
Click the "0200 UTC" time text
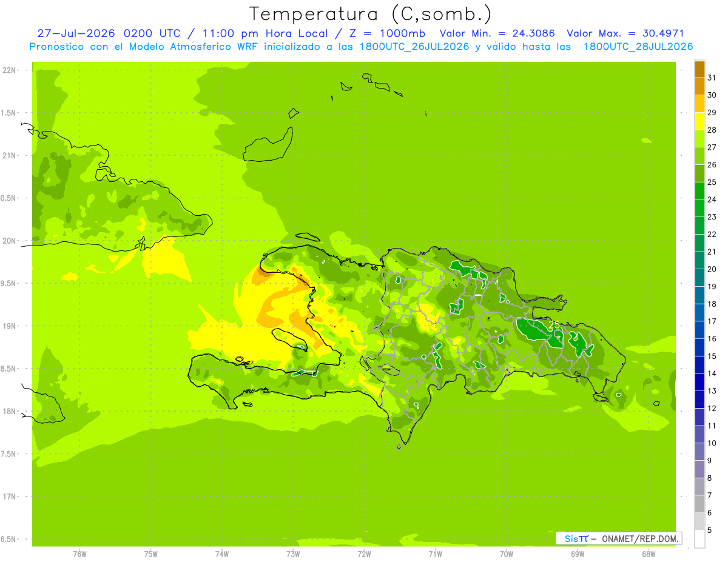coord(152,33)
